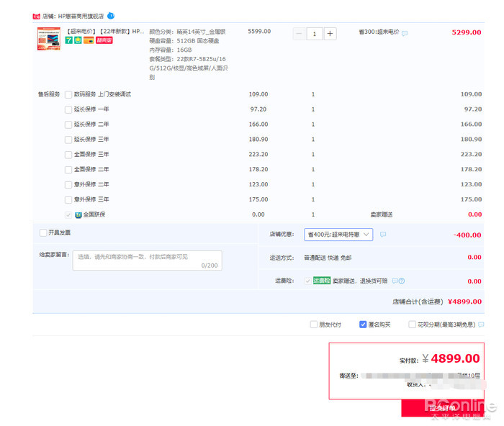Decrease quantity with the minus button
This screenshot has height=426, width=504.
(299, 34)
